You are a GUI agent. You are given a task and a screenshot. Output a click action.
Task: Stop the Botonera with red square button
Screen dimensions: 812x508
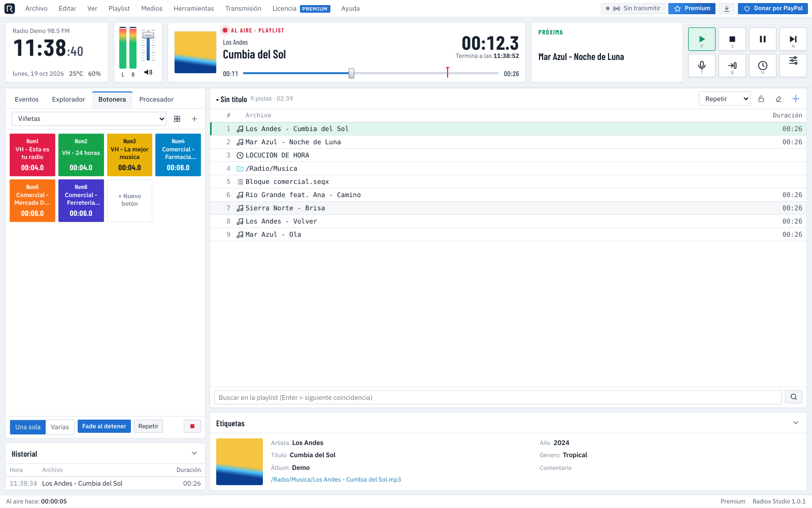point(192,426)
